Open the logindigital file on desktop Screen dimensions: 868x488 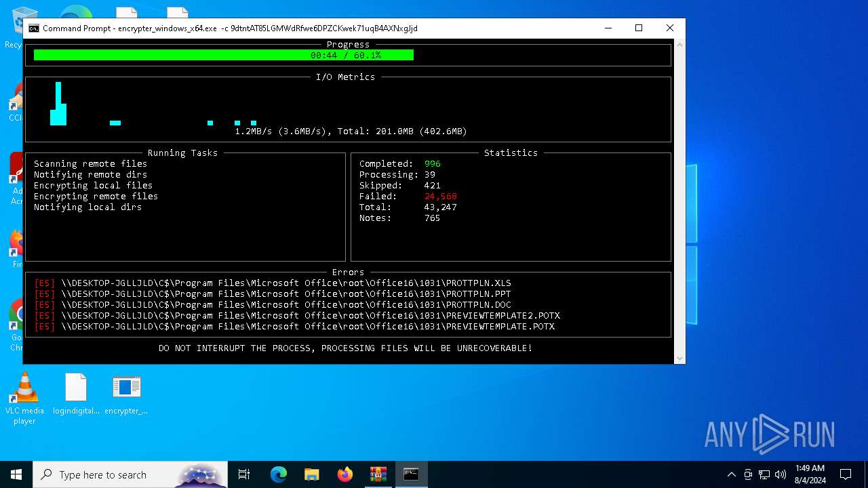point(76,394)
